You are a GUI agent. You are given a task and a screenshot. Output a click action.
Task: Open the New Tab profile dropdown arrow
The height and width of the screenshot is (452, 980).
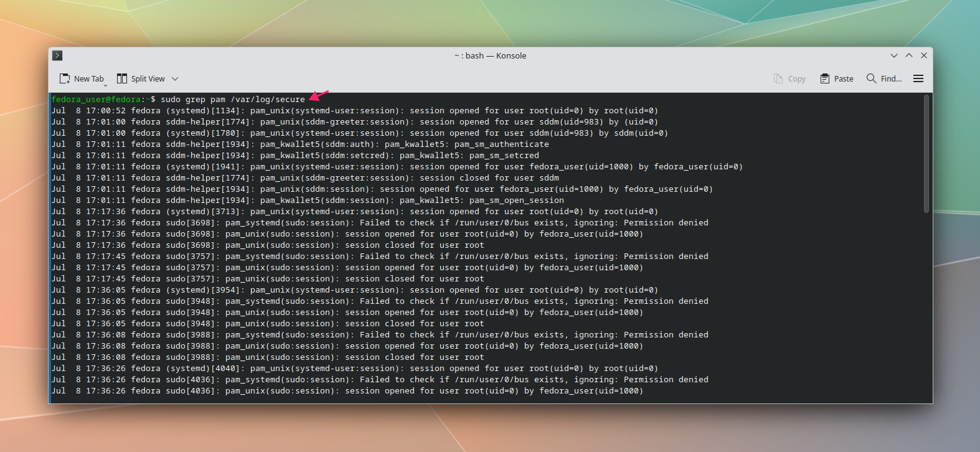pos(106,85)
